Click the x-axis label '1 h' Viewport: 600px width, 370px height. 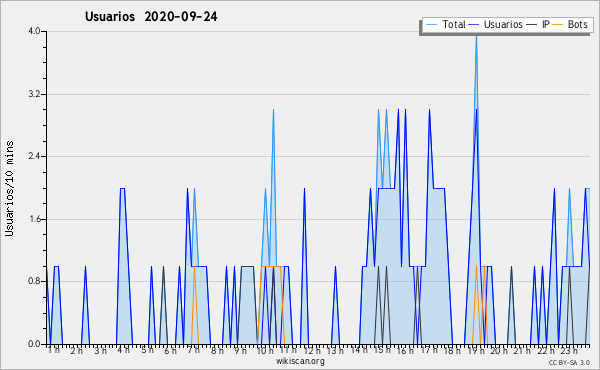(54, 350)
